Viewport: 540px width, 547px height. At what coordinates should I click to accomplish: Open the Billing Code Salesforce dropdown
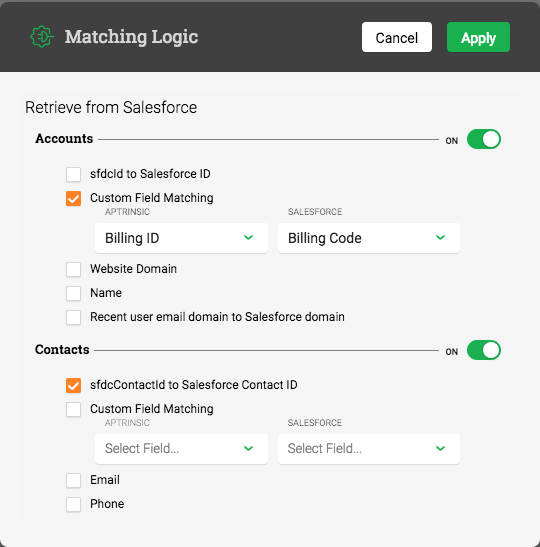369,238
